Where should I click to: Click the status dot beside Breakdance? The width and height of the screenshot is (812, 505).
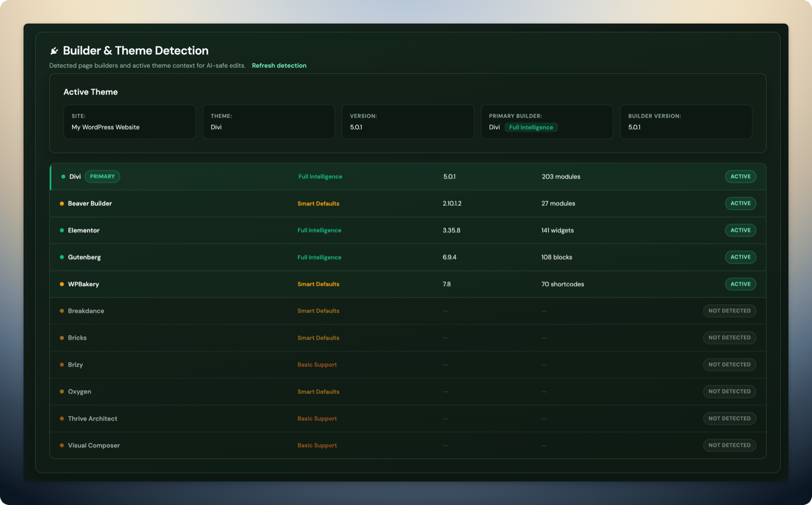click(x=62, y=311)
